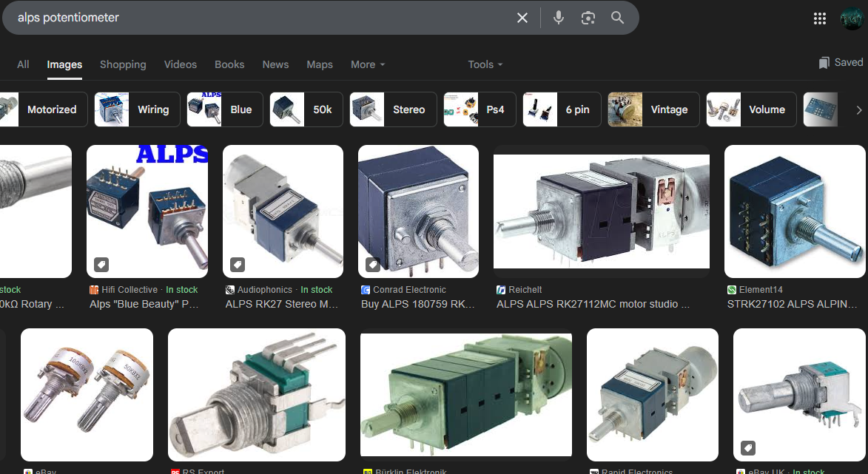868x474 pixels.
Task: Open the eBay UK potentiometer image
Action: [x=799, y=395]
